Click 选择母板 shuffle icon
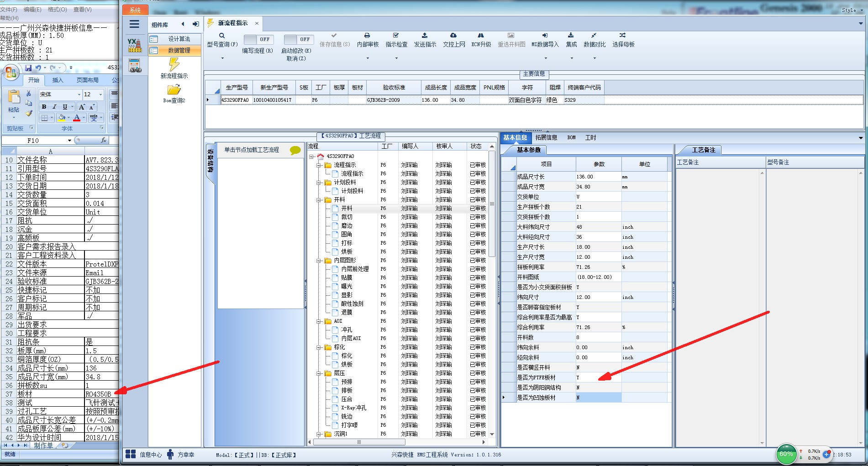Viewport: 868px width, 466px height. (x=622, y=35)
